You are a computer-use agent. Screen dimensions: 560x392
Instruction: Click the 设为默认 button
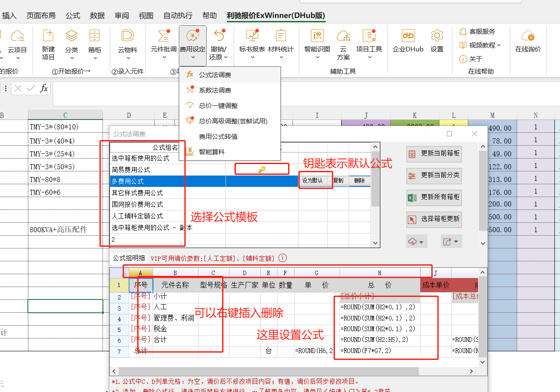coord(312,181)
